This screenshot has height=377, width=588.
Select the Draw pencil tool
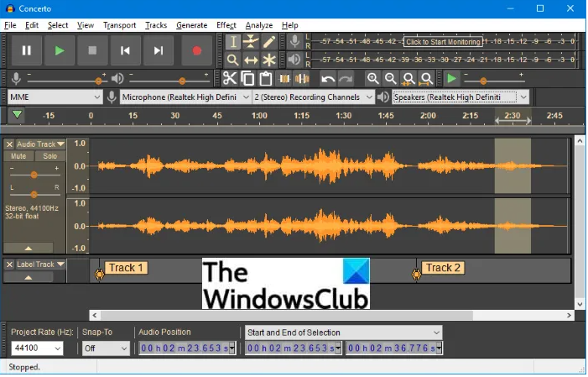coord(269,42)
